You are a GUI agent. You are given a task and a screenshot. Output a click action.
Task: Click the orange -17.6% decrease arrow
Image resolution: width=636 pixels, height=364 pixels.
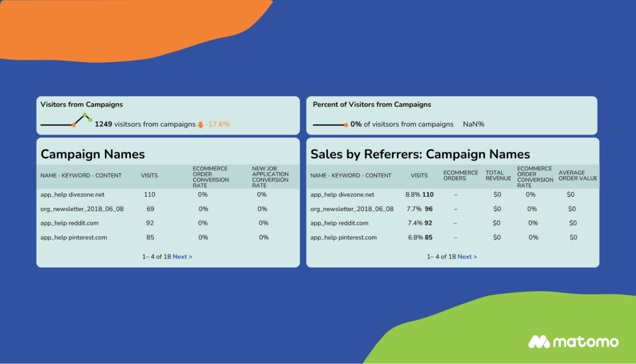[200, 124]
